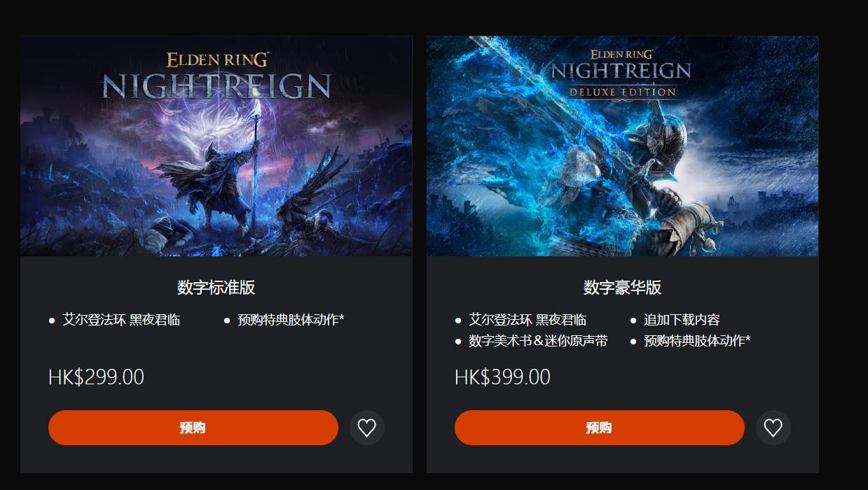The height and width of the screenshot is (490, 868).
Task: Open the standard edition artwork with staff-wielding figure
Action: [216, 146]
